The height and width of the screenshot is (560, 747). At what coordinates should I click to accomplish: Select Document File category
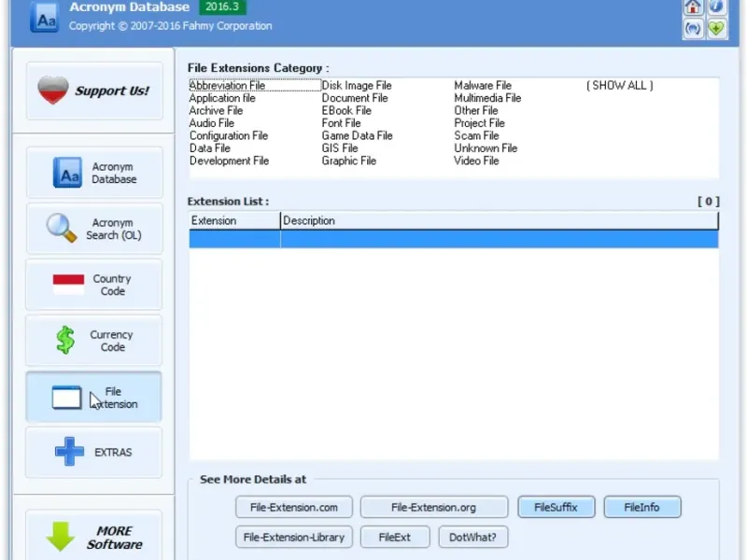[x=355, y=98]
